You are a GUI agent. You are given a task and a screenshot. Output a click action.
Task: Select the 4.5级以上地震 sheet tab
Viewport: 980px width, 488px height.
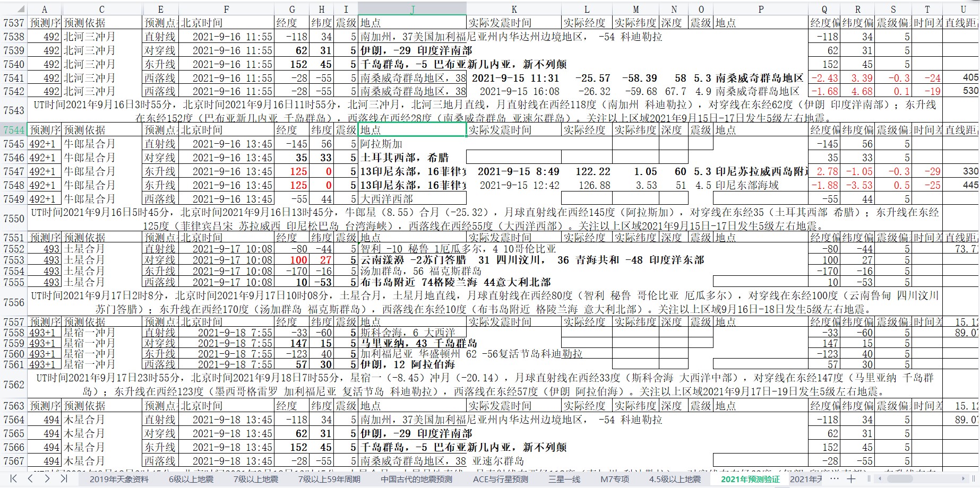(x=675, y=479)
